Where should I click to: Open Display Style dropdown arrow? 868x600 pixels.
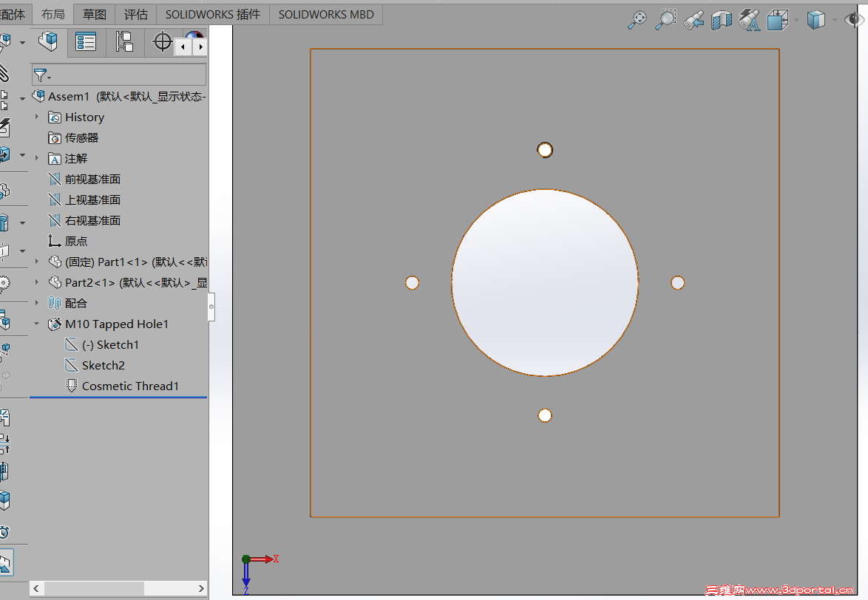tap(834, 20)
